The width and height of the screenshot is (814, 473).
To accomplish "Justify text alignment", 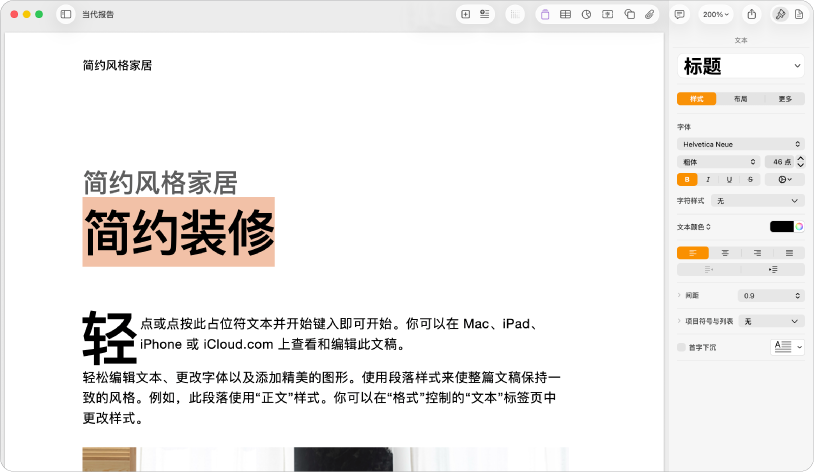I will click(x=789, y=253).
